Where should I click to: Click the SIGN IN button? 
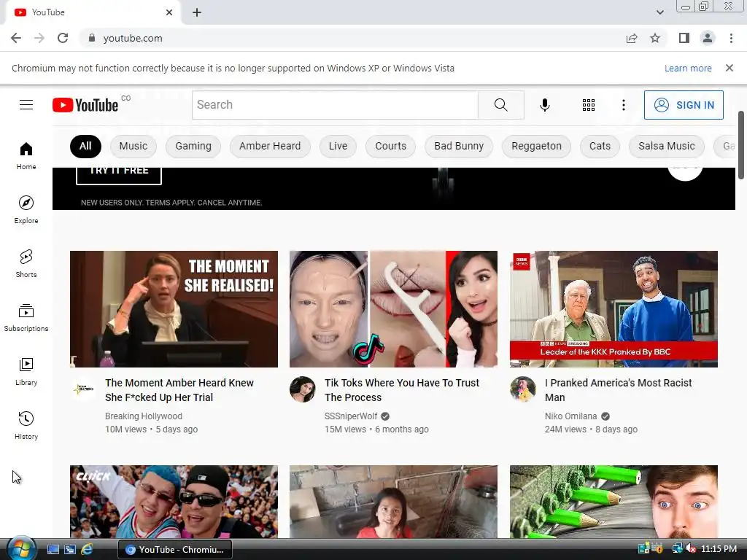684,105
